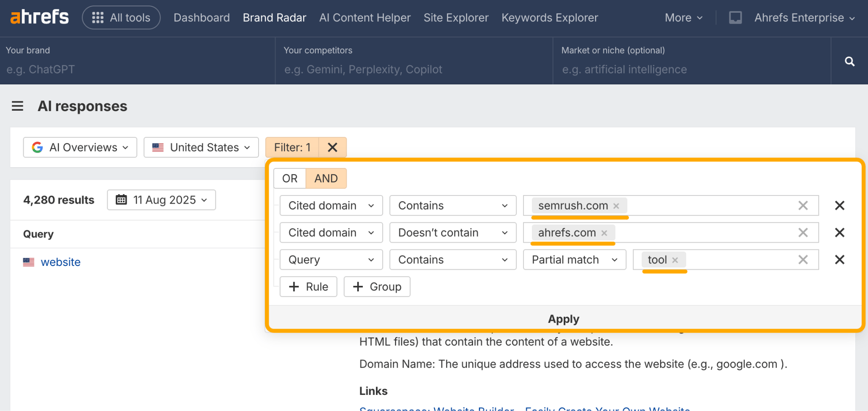The image size is (868, 411).
Task: Remove the ahrefs.com tag with its x
Action: coord(604,232)
